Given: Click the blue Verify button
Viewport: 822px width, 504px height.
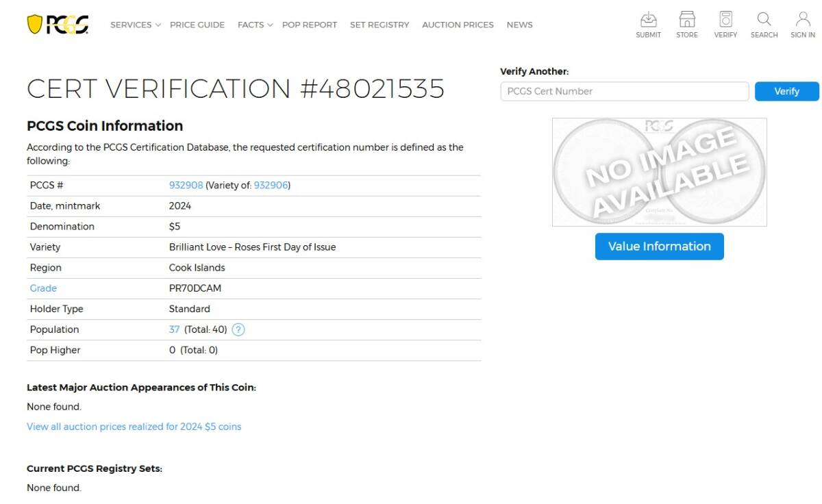Looking at the screenshot, I should coord(786,91).
